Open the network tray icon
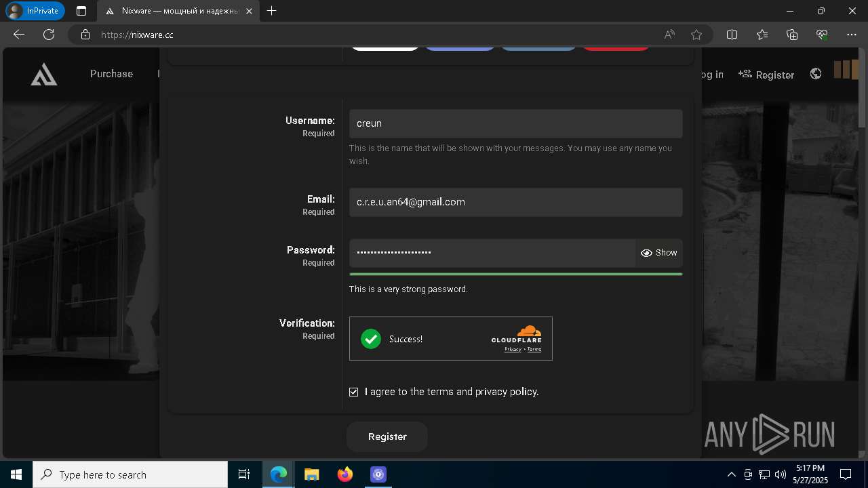This screenshot has width=868, height=488. point(764,474)
